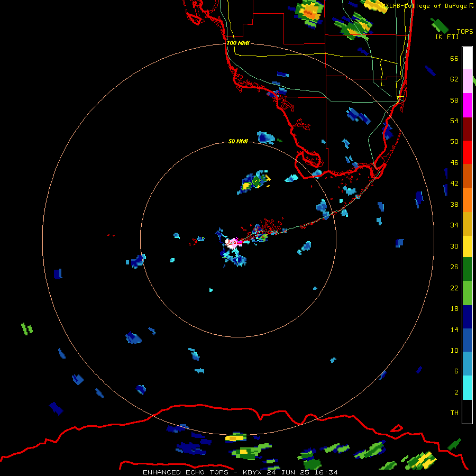Click the 'TOPS' legend heading
The width and height of the screenshot is (476, 476).
(x=465, y=32)
